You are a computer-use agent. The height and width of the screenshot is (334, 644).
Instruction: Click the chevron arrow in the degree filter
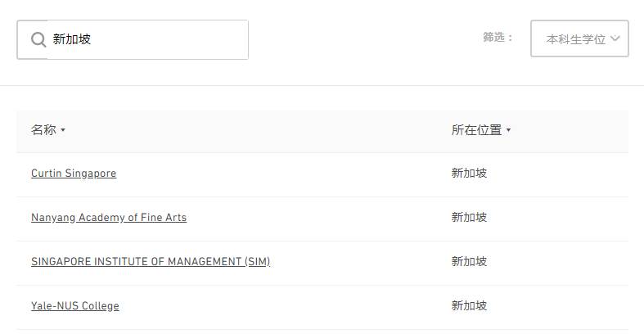tap(615, 38)
